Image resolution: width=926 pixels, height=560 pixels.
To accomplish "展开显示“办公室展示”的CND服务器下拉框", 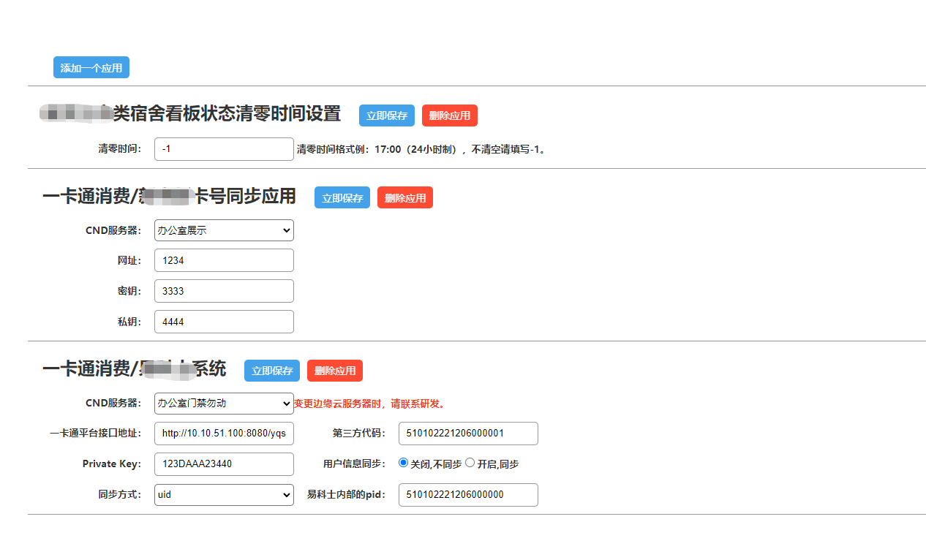I will click(x=224, y=230).
